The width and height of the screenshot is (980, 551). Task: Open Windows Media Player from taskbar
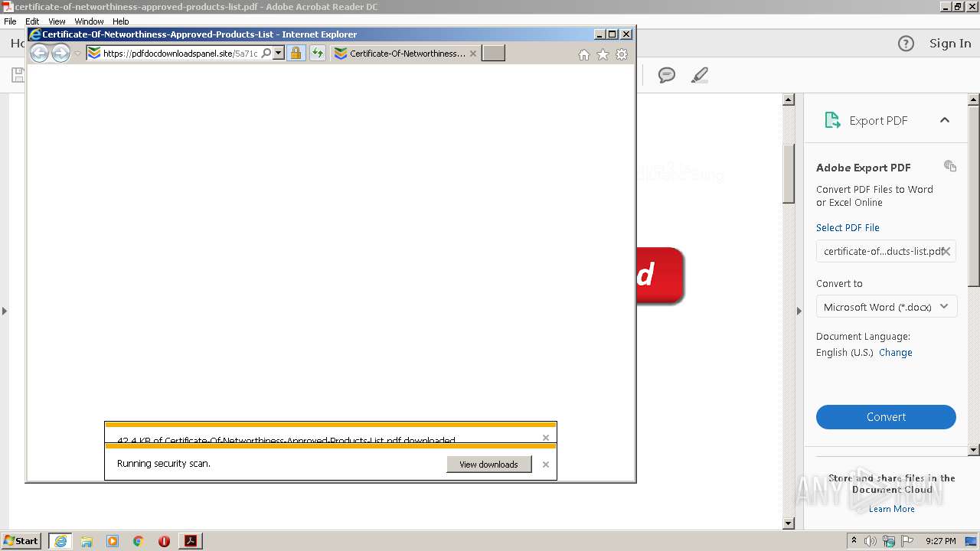113,541
